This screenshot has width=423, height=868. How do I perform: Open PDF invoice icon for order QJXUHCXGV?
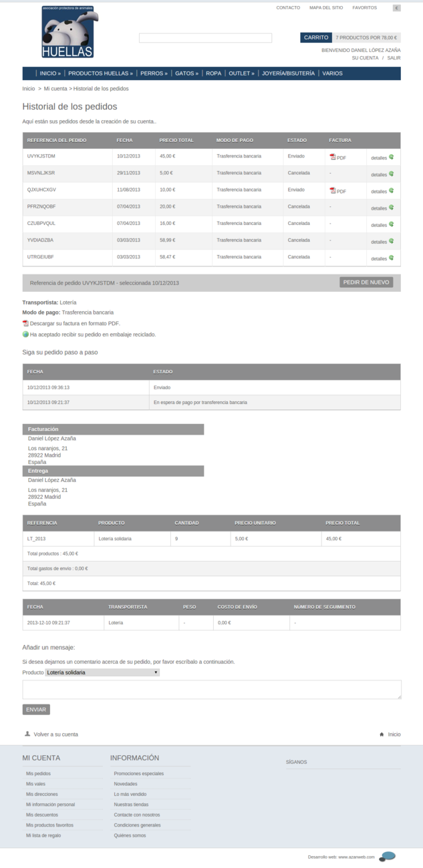click(333, 190)
